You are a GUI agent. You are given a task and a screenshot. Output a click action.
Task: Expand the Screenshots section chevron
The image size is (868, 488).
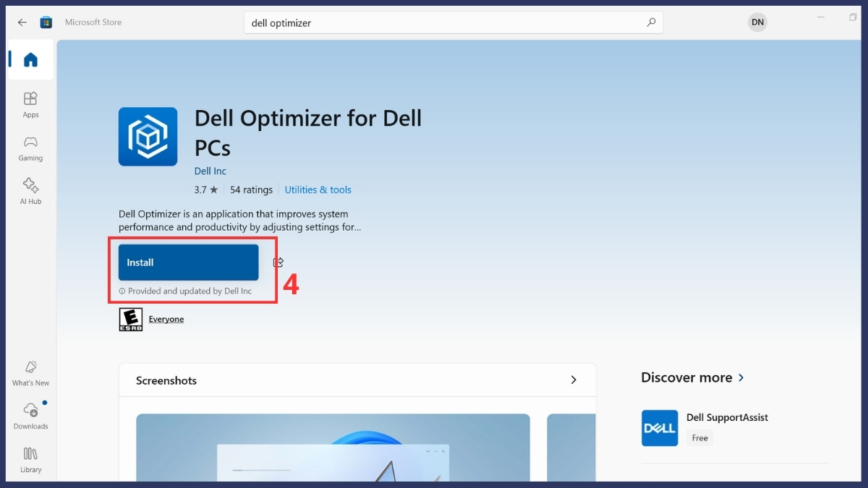[574, 380]
